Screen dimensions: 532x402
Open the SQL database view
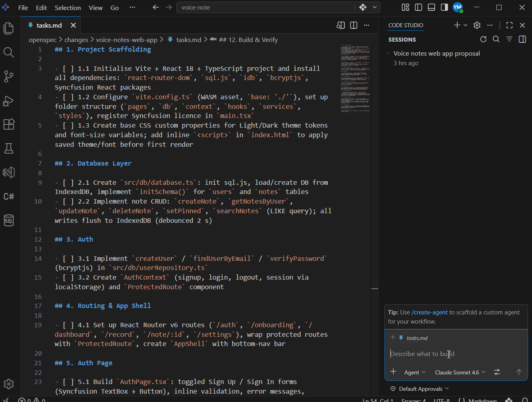[9, 220]
